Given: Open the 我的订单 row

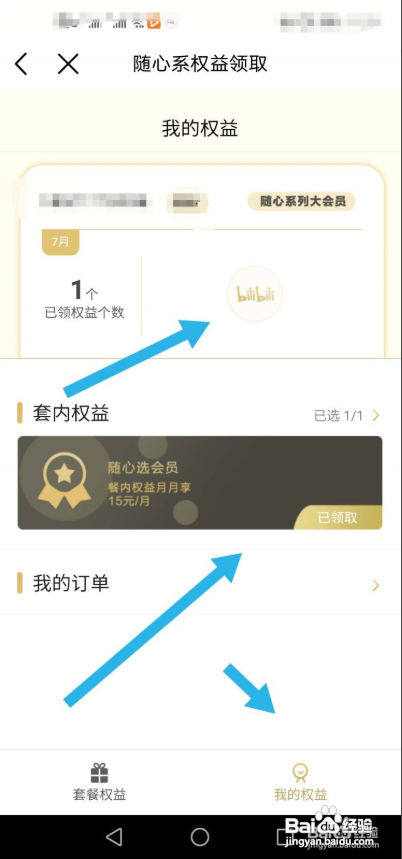Looking at the screenshot, I should click(200, 583).
